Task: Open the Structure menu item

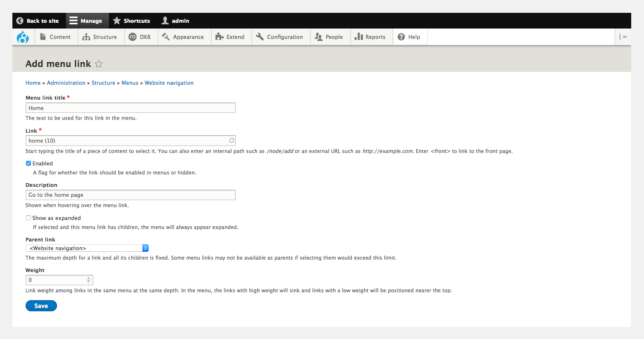Action: click(101, 37)
